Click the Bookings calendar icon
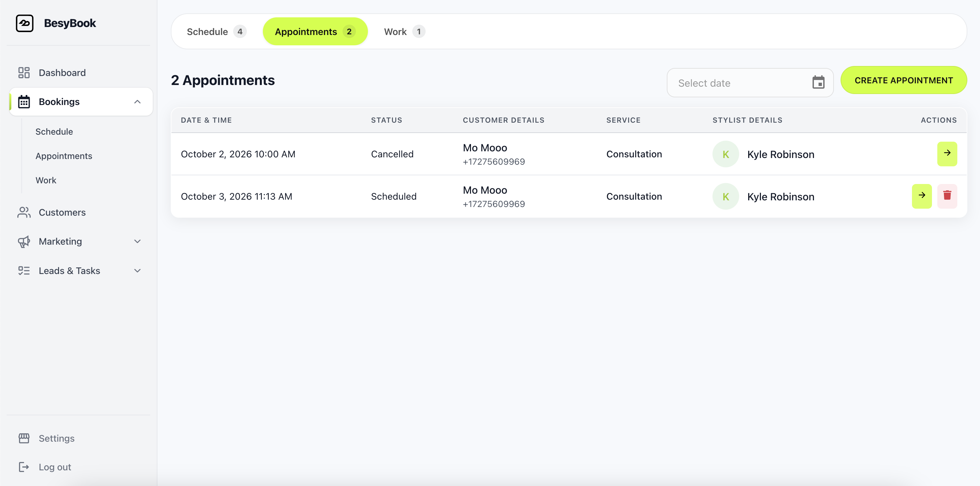Viewport: 980px width, 486px height. [x=24, y=102]
